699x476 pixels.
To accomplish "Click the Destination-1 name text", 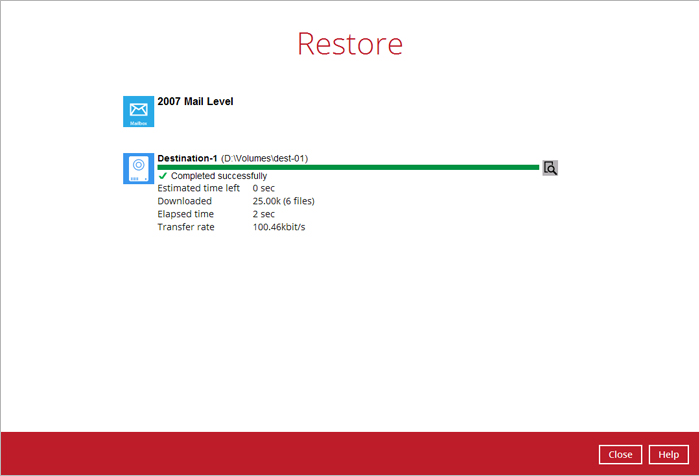I will coord(187,158).
